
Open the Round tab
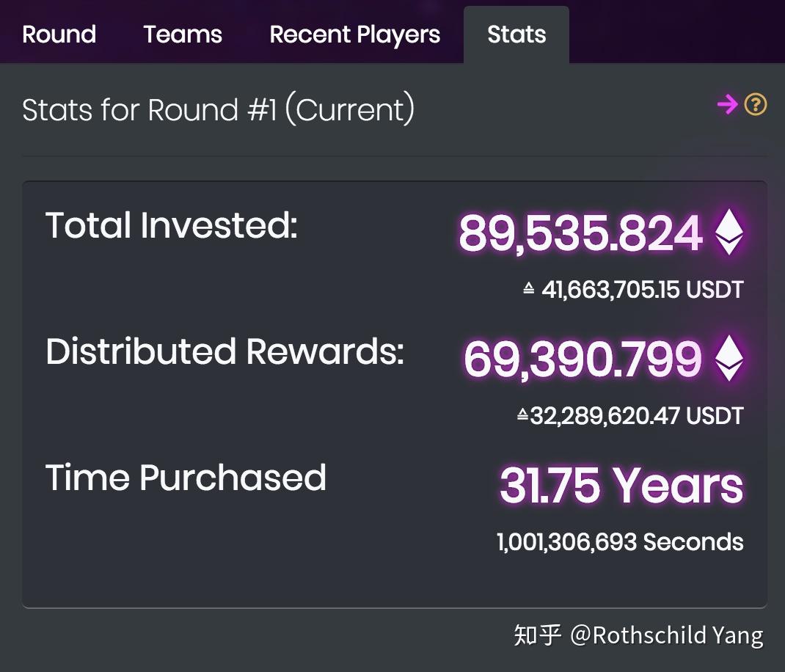click(59, 34)
